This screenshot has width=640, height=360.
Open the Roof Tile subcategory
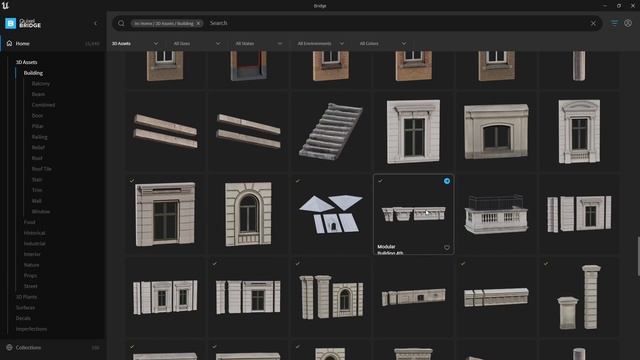click(x=42, y=169)
